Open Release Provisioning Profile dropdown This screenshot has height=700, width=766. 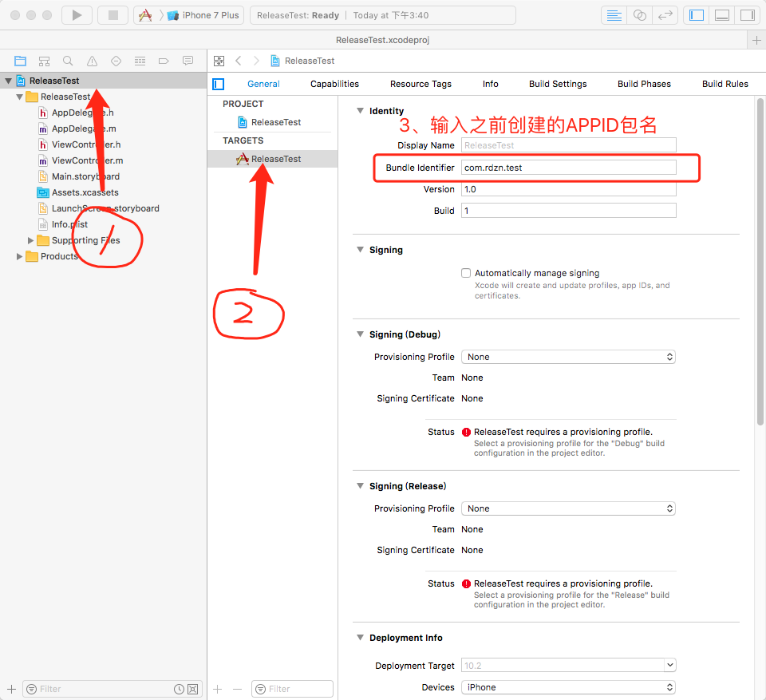pyautogui.click(x=569, y=508)
